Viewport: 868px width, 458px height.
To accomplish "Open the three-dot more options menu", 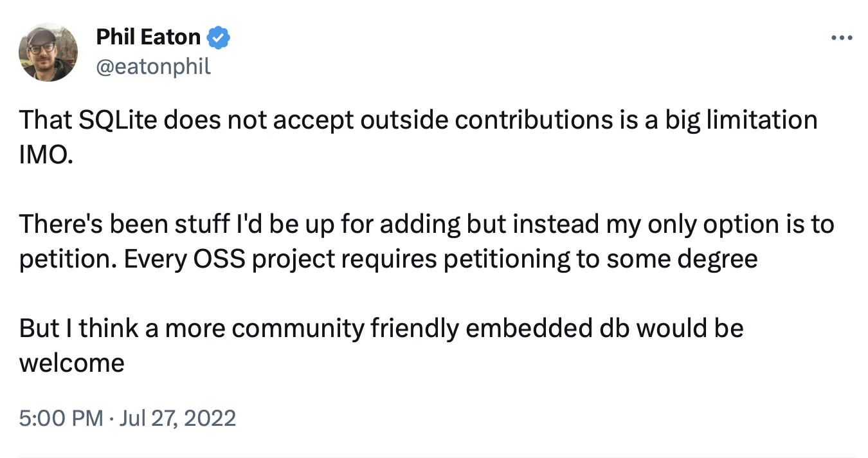I will pyautogui.click(x=841, y=38).
